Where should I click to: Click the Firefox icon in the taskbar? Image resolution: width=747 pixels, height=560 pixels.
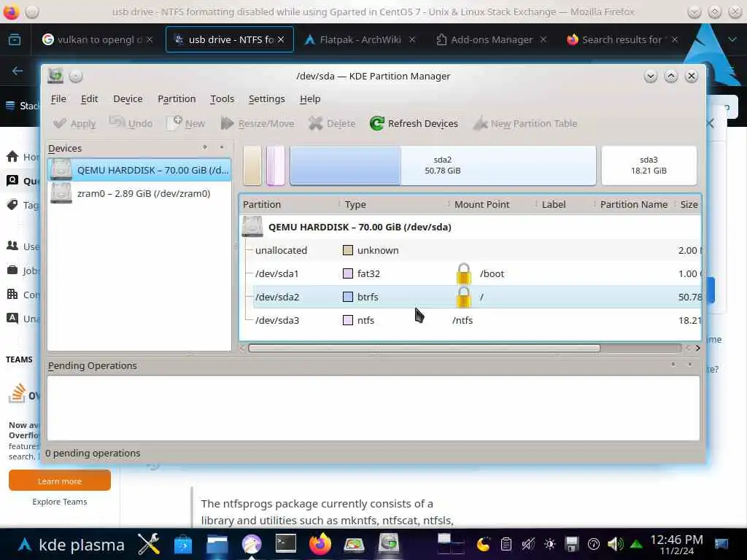(x=320, y=544)
